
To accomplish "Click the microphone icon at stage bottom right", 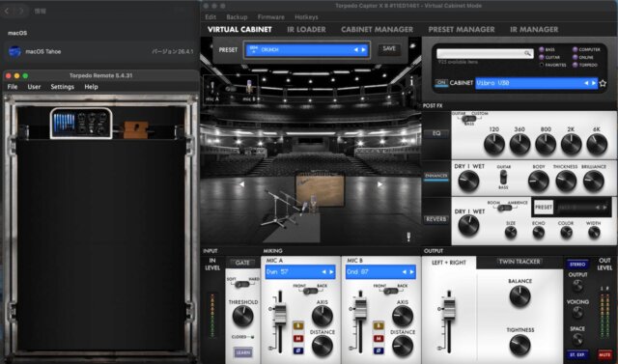I will (x=408, y=237).
